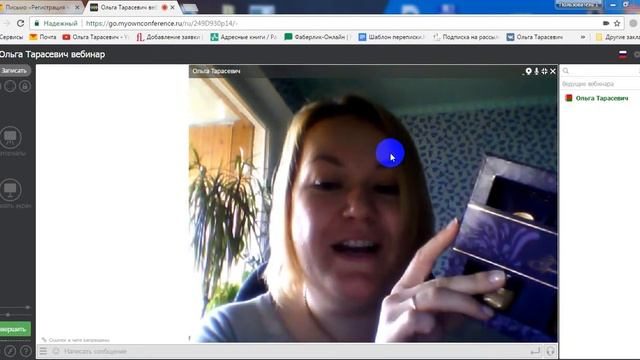
Task: Click the Ольга Тарасевич вебинар page title
Action: click(x=52, y=54)
